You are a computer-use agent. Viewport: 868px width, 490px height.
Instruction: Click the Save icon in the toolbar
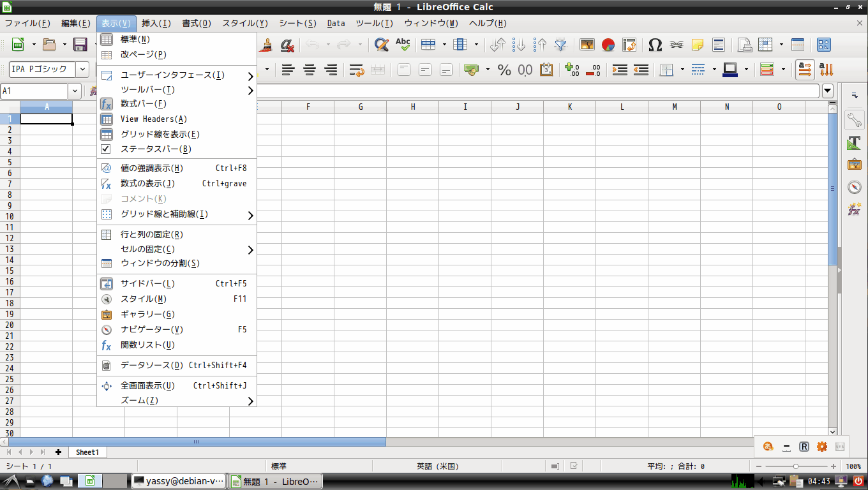(80, 45)
